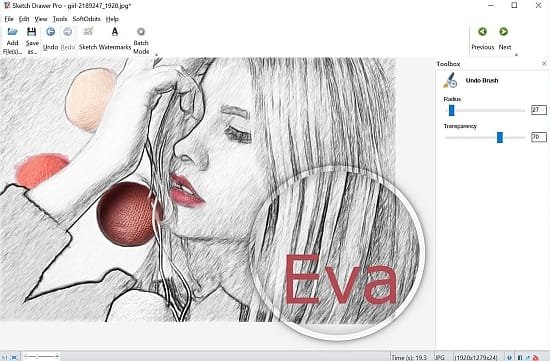Viewport: 550px width, 361px height.
Task: Adjust the Radius slider handle
Action: pos(452,111)
